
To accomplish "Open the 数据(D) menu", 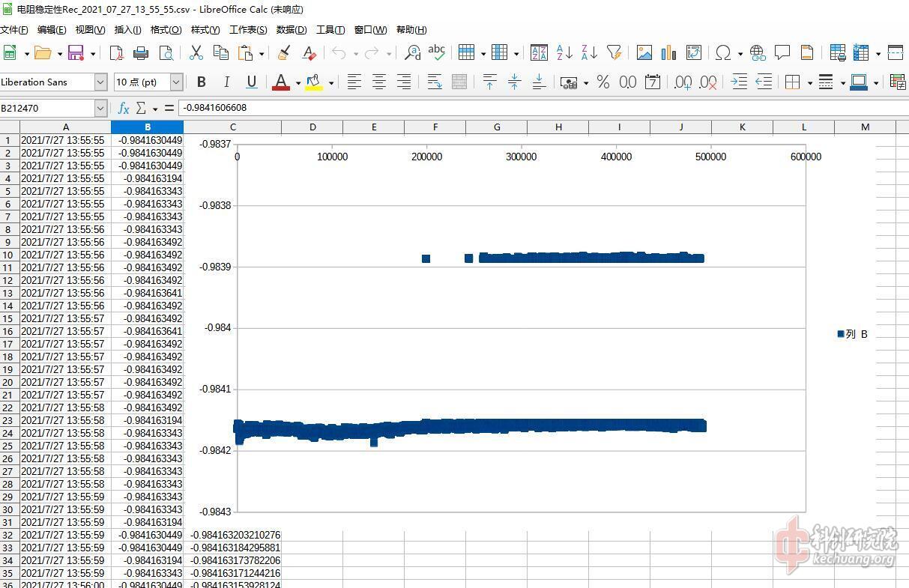I will tap(292, 30).
